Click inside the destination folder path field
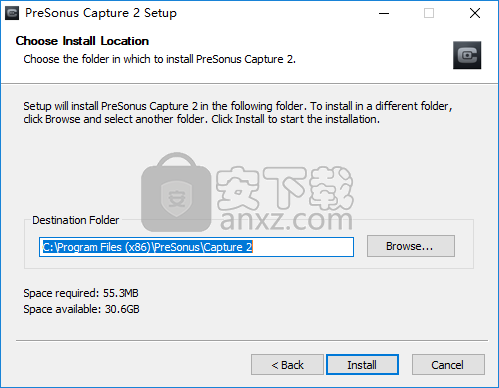 [196, 247]
